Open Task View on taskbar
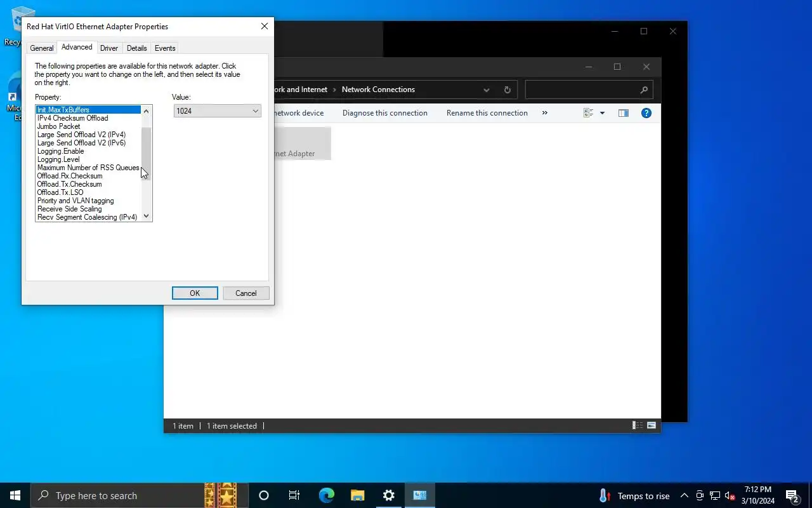Viewport: 812px width, 508px height. tap(294, 495)
